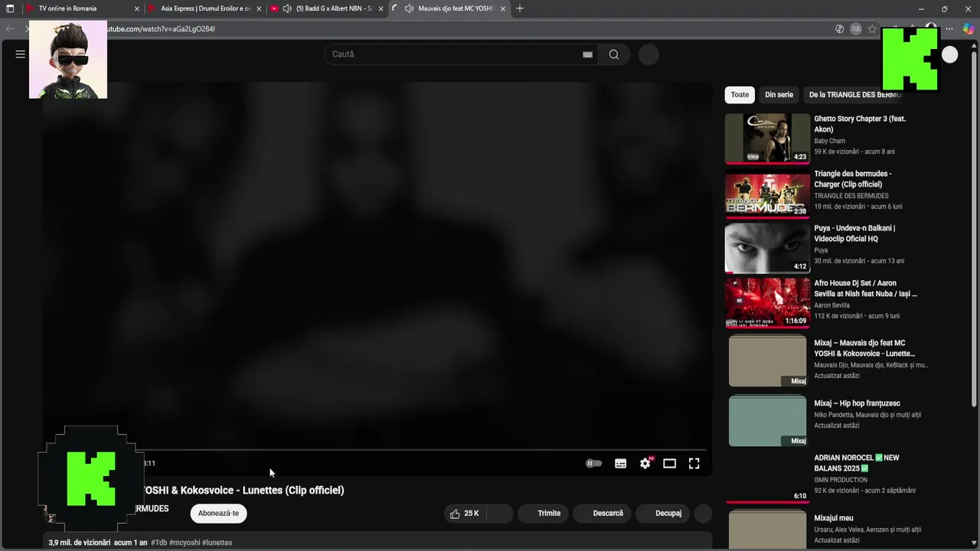
Task: Switch to Asia Express browser tab
Action: pyautogui.click(x=204, y=8)
